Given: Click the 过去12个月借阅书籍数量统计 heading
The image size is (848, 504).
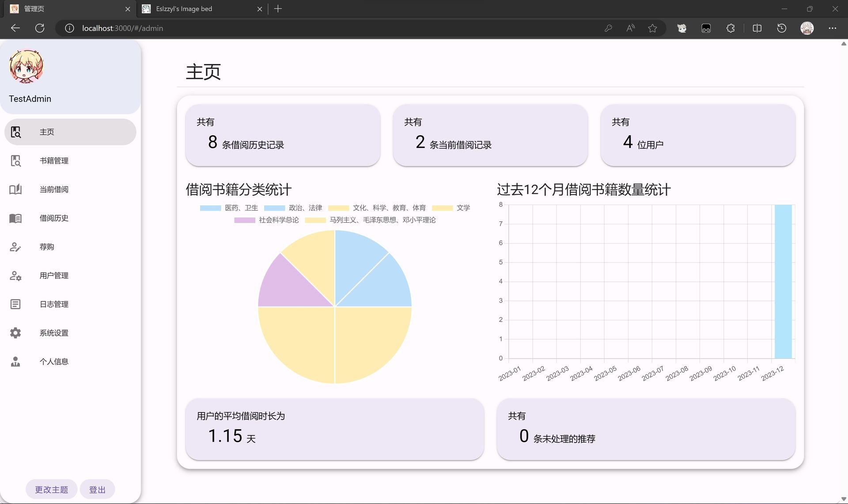Looking at the screenshot, I should tap(584, 189).
